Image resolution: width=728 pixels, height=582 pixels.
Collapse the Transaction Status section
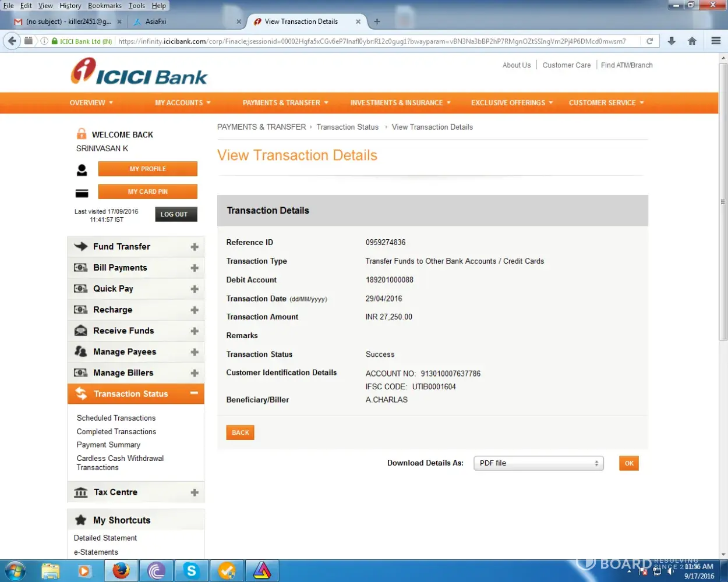(194, 393)
